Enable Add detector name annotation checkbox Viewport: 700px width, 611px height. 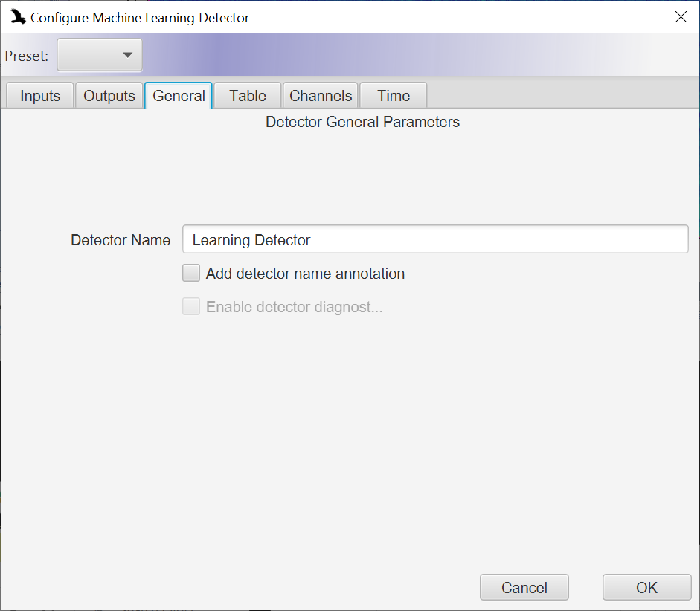[191, 273]
